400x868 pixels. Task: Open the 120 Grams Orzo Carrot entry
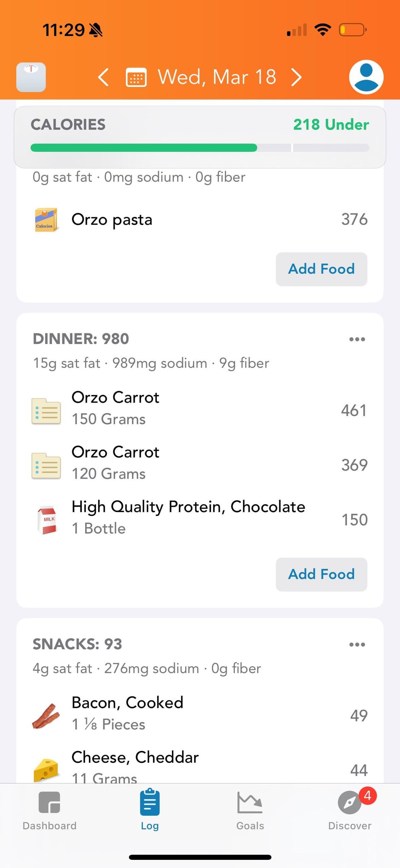coord(200,464)
